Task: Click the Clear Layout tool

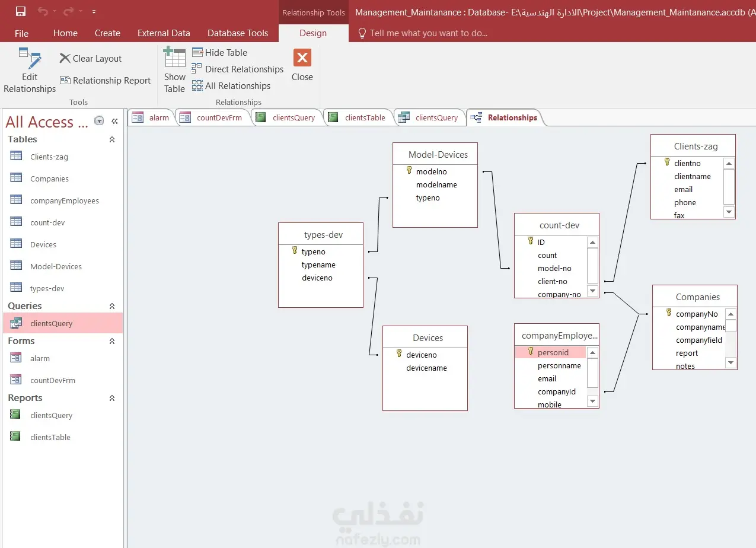Action: pyautogui.click(x=90, y=58)
